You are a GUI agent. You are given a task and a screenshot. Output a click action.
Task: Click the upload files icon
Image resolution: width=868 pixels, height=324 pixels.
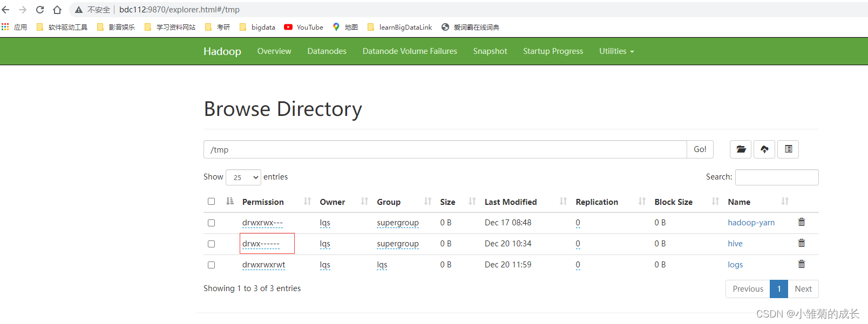click(764, 149)
